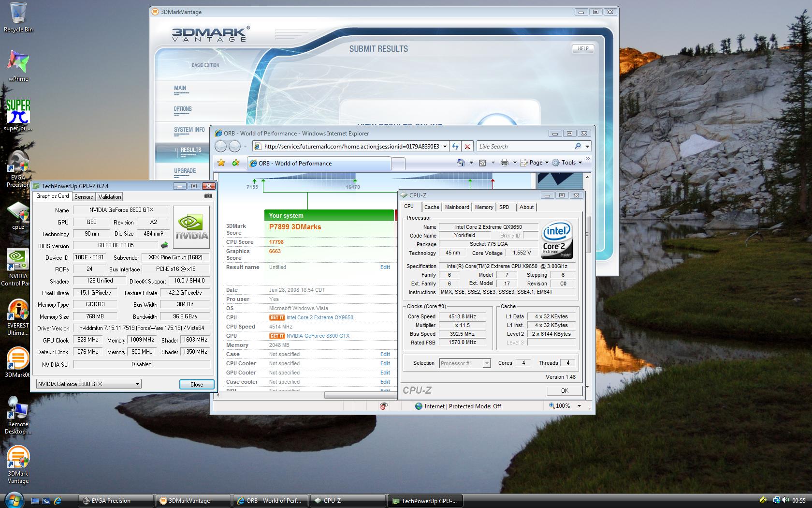Viewport: 812px width, 508px height.
Task: Open the super_pi desktop shortcut
Action: [18, 115]
